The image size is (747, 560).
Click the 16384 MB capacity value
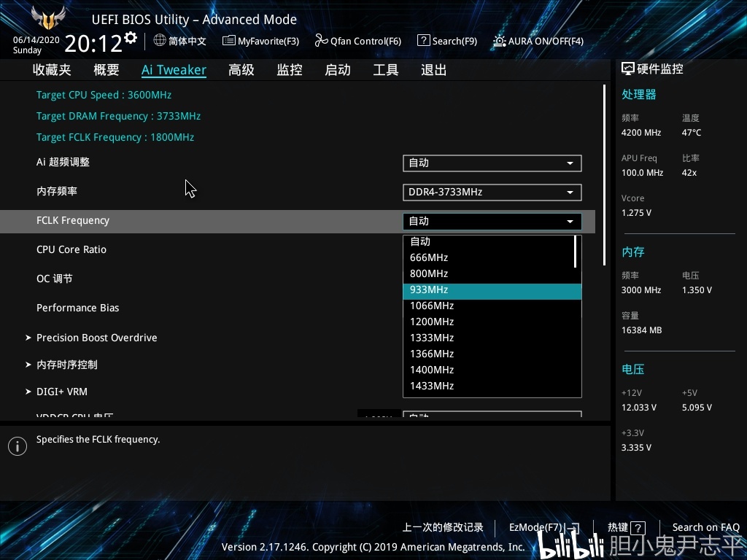point(641,330)
